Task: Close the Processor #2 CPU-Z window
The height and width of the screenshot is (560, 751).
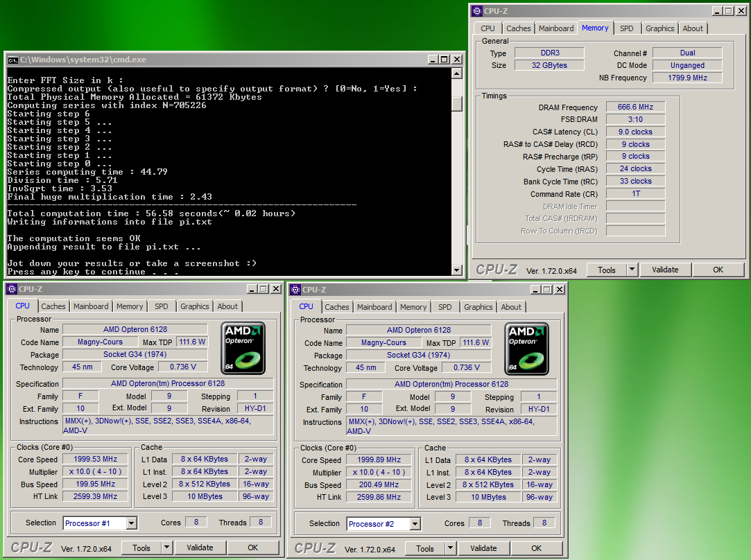Action: coord(560,290)
